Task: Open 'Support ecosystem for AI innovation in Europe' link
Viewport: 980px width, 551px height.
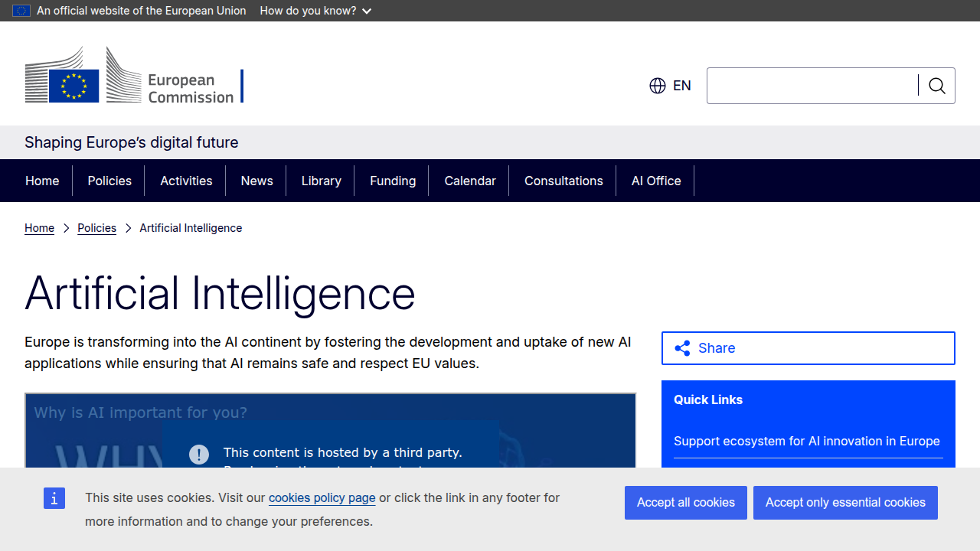Action: (x=807, y=441)
